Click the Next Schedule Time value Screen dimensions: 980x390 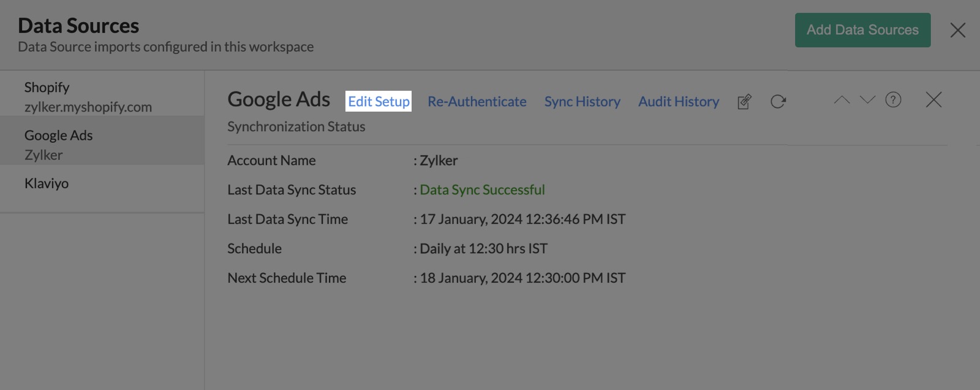click(x=522, y=278)
